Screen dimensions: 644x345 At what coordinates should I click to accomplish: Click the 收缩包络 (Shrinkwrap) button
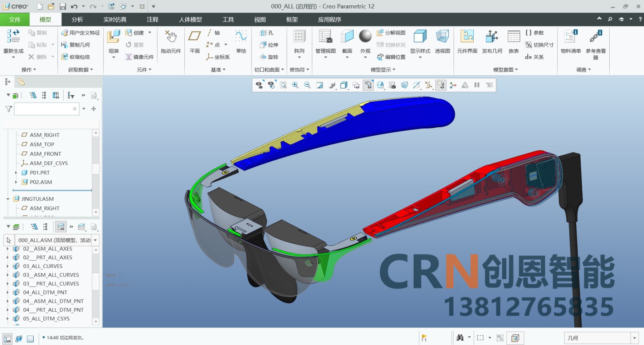tap(75, 57)
